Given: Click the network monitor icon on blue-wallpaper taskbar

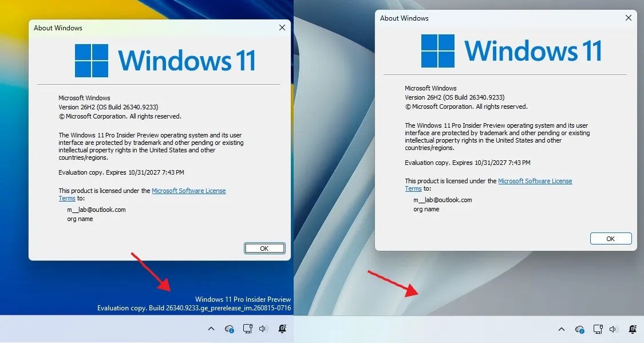Looking at the screenshot, I should (x=248, y=329).
